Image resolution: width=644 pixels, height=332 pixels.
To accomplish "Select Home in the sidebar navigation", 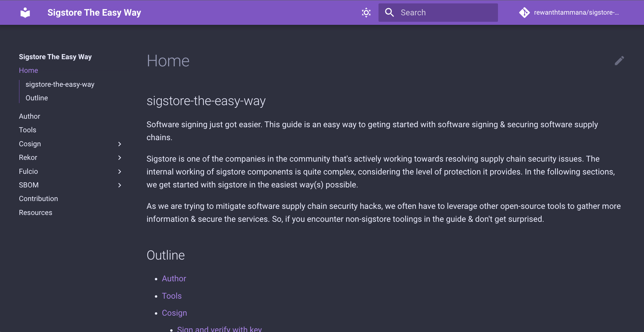I will [x=28, y=70].
